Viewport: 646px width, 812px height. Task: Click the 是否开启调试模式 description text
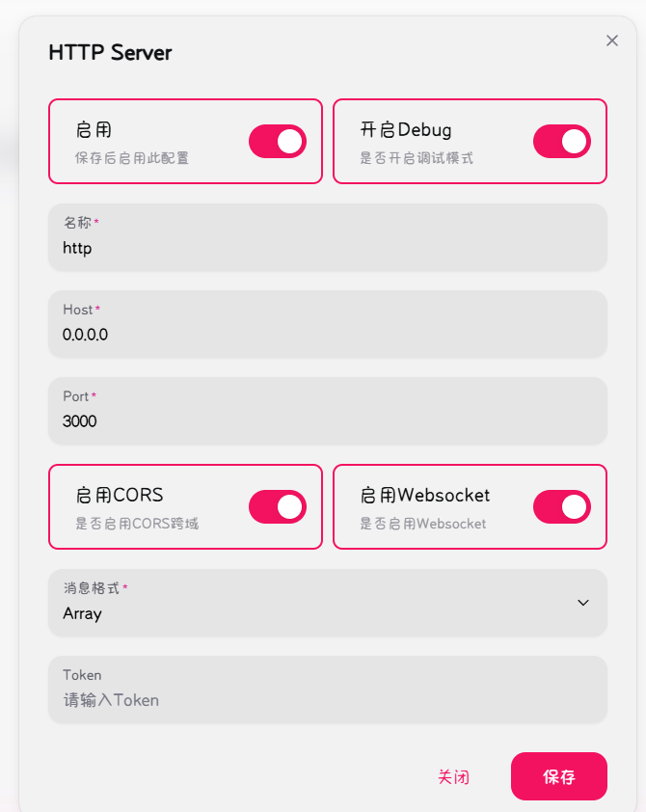pos(417,158)
